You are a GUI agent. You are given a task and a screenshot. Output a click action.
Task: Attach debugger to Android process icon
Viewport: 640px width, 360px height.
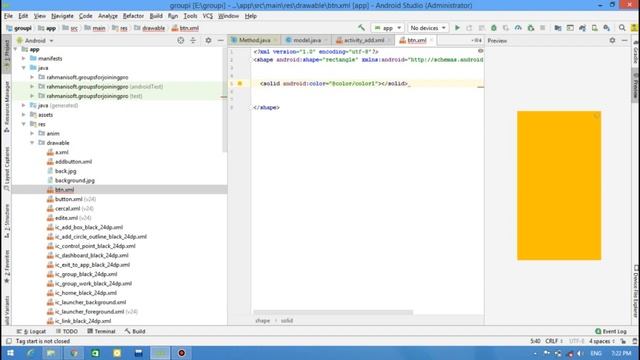[531, 28]
